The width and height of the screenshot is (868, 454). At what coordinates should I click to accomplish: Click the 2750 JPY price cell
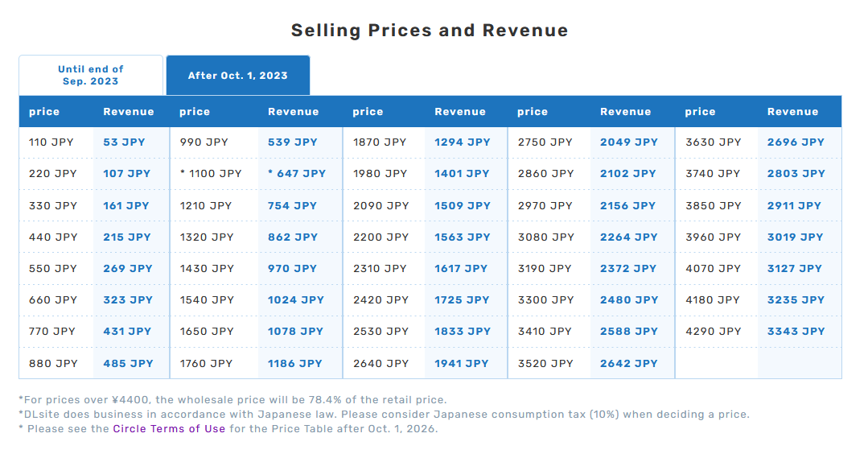[545, 142]
